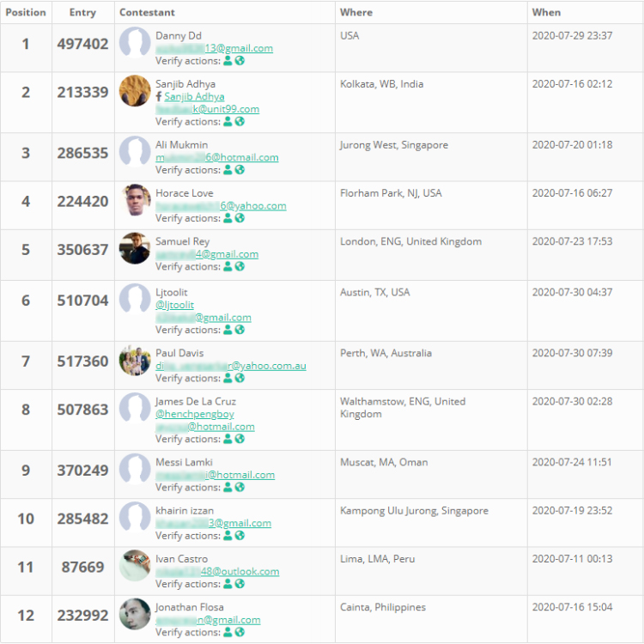Click the Where column header
Viewport: 644px width, 644px height.
tap(356, 13)
